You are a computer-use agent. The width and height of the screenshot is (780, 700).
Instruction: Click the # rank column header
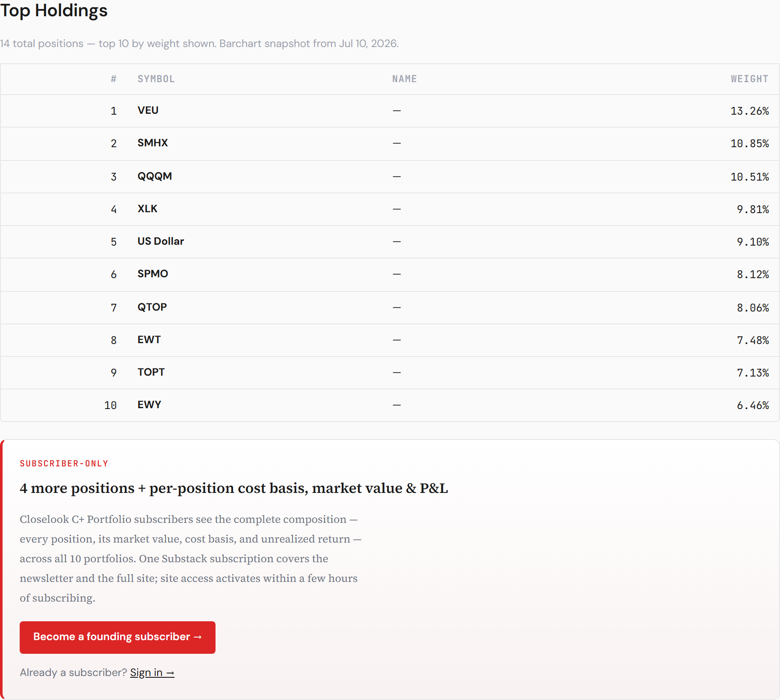click(113, 79)
